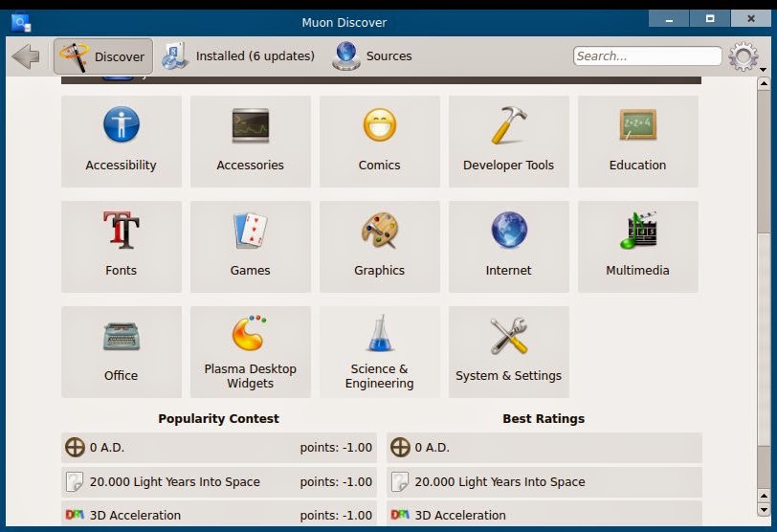
Task: Click 3D Acceleration icon in Best Ratings
Action: [400, 515]
